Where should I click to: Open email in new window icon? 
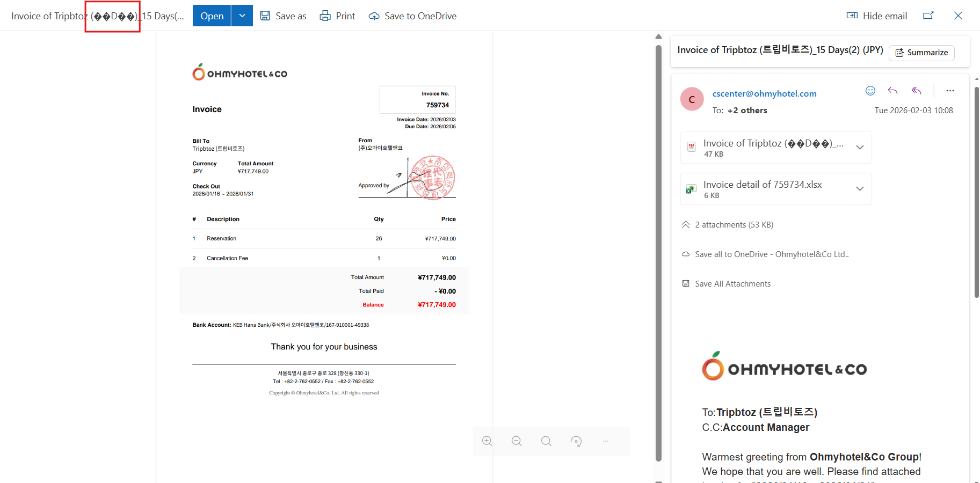(x=928, y=16)
